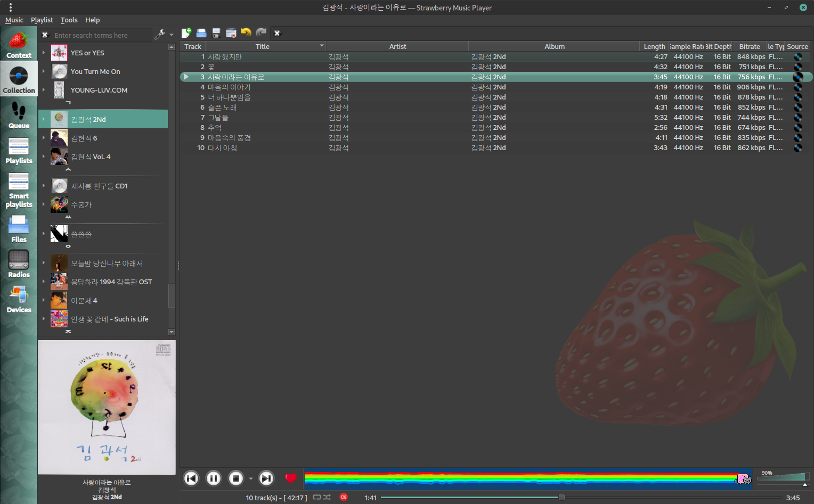Sort the playlist by Length column
This screenshot has height=504, width=814.
[x=654, y=46]
